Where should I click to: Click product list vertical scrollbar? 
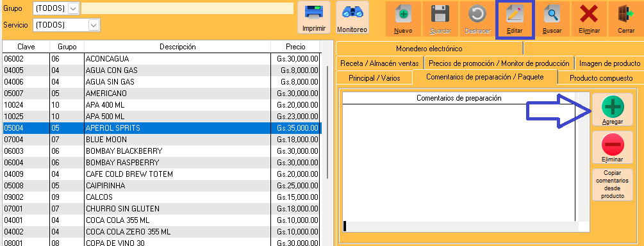327,122
